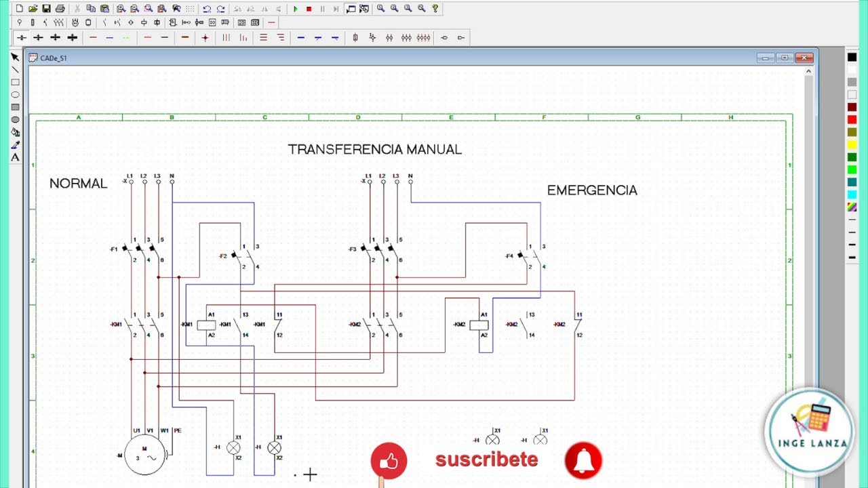This screenshot has width=868, height=488.
Task: Select the three horizontal red lines icon
Action: point(264,38)
